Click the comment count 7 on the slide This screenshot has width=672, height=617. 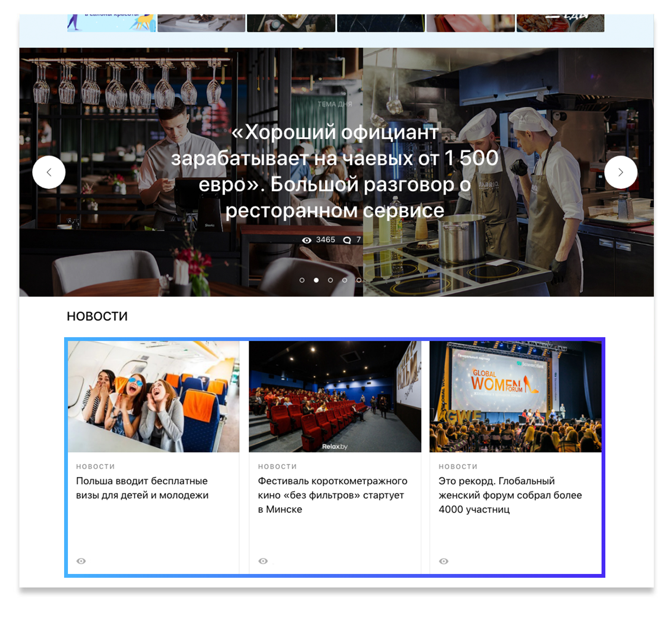[359, 240]
